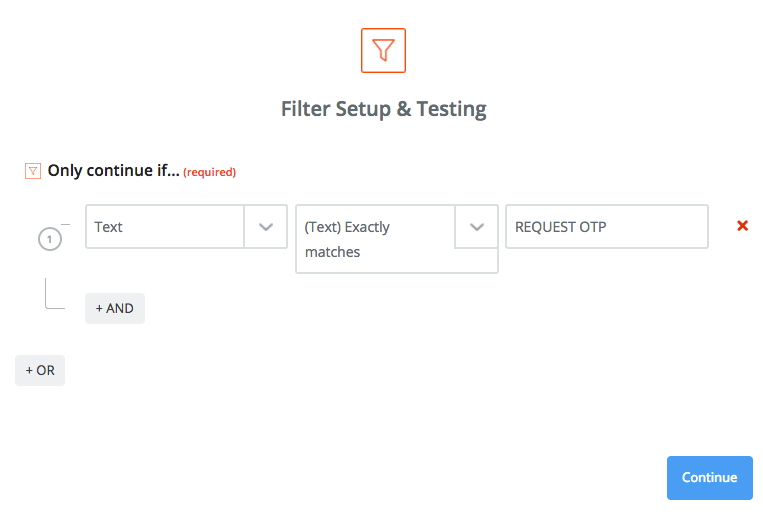Click the Filter Setup & Testing heading
The height and width of the screenshot is (523, 763).
pyautogui.click(x=383, y=109)
